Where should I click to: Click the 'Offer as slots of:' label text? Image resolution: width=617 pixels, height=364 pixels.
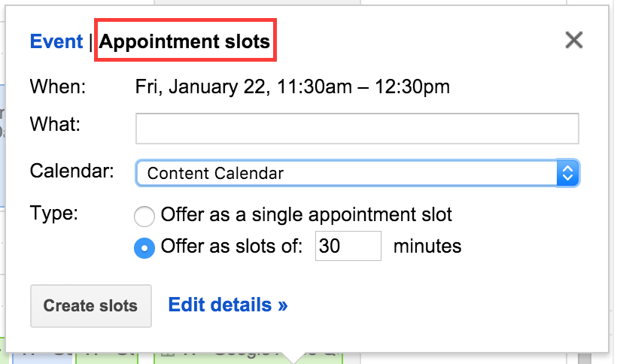click(231, 247)
